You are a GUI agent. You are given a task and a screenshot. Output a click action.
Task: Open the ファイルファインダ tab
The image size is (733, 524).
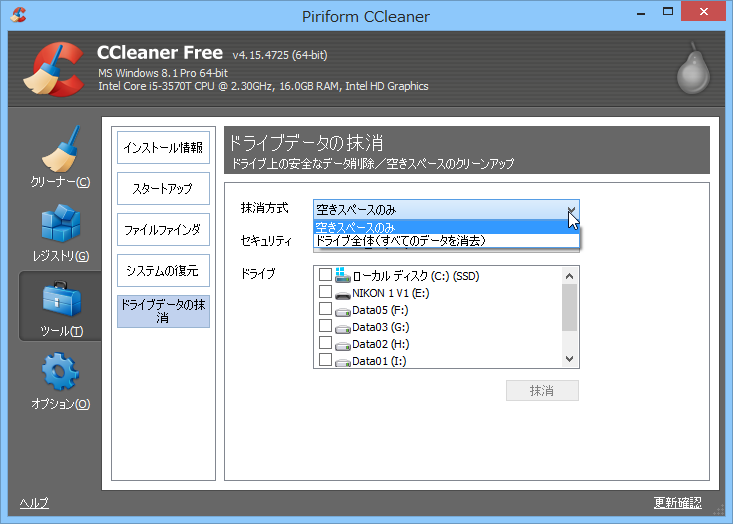click(163, 230)
